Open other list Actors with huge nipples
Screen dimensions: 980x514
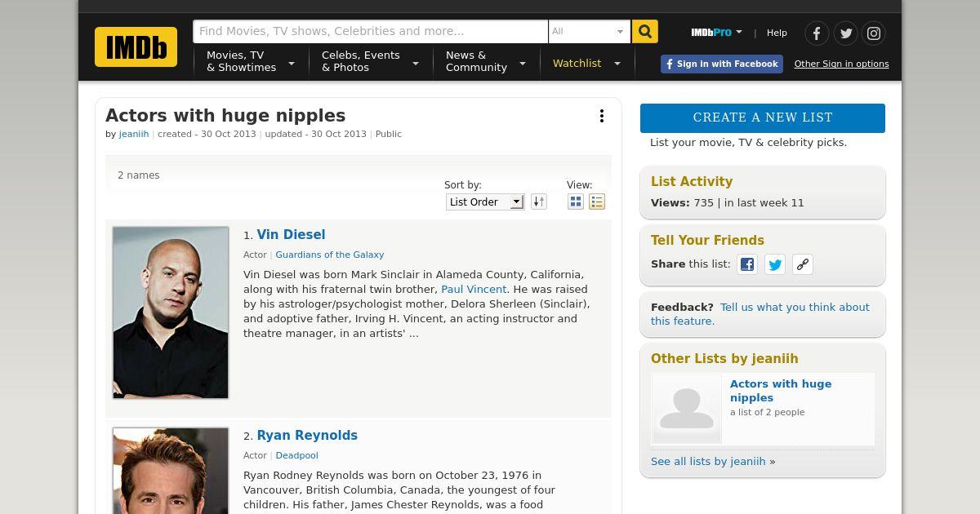(x=781, y=391)
